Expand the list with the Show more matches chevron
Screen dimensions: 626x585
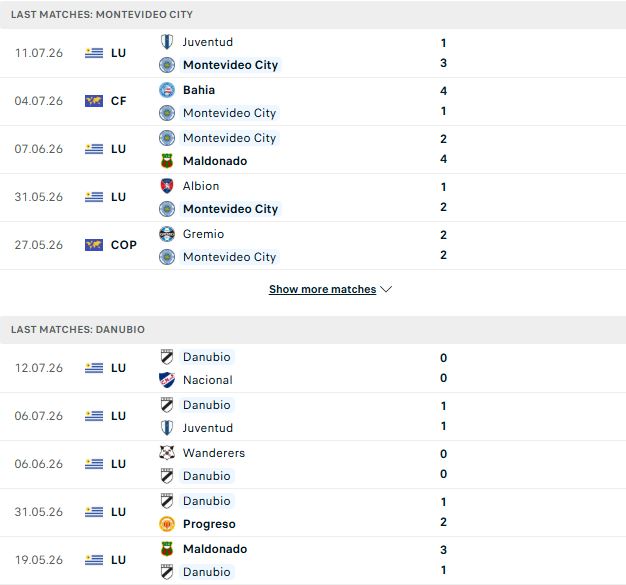(386, 289)
